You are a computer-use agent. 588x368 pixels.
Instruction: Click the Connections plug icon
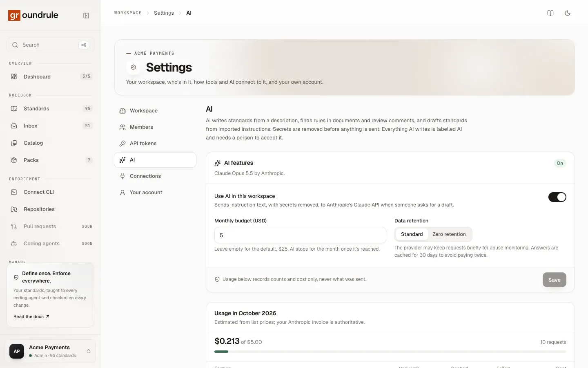tap(122, 176)
